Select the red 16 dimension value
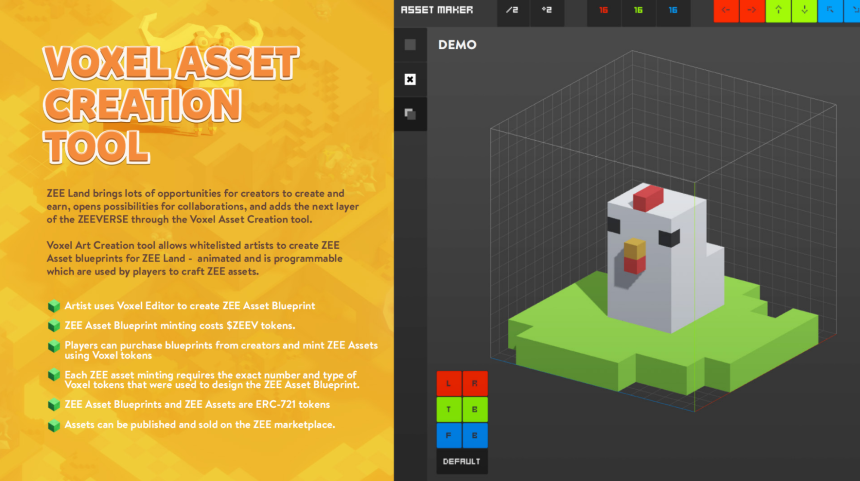Image resolution: width=860 pixels, height=481 pixels. point(604,11)
